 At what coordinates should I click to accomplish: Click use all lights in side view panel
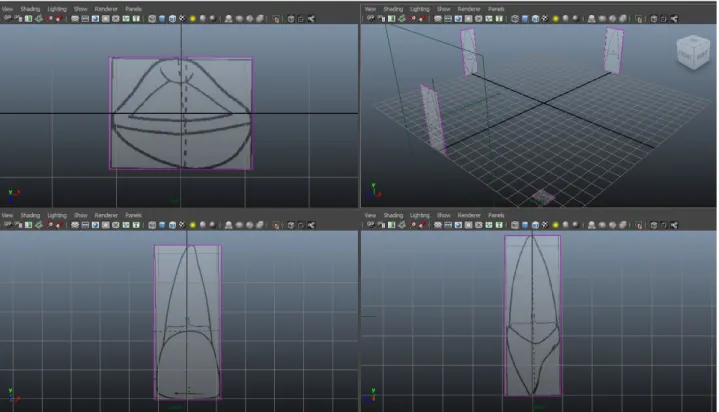coord(555,225)
